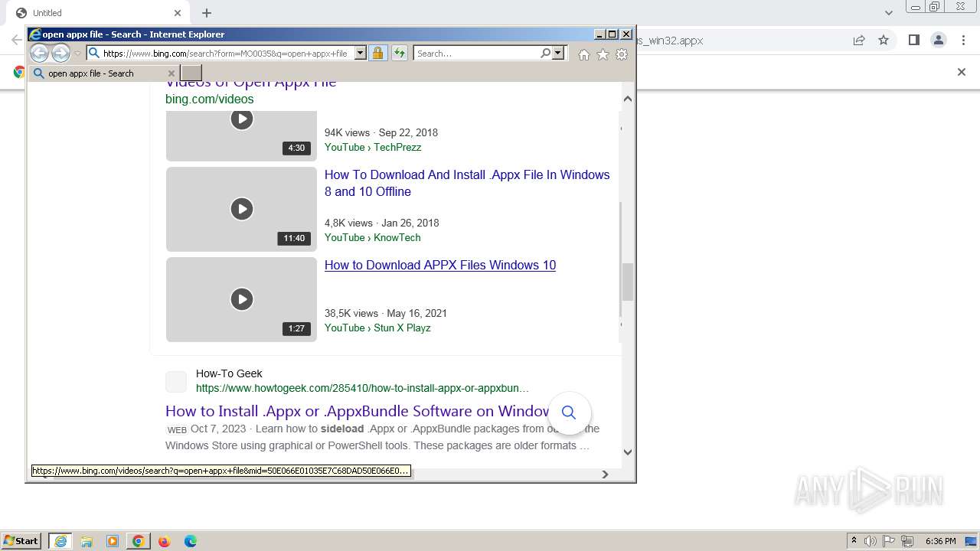Open Action Center flag icon
The height and width of the screenshot is (551, 980).
coord(889,541)
